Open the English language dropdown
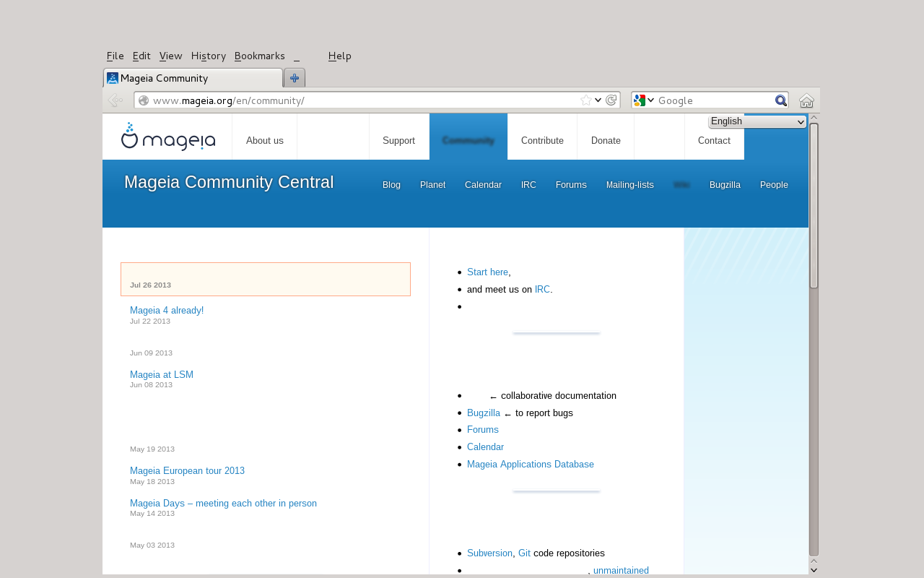Screen dimensions: 924x578 coord(757,121)
